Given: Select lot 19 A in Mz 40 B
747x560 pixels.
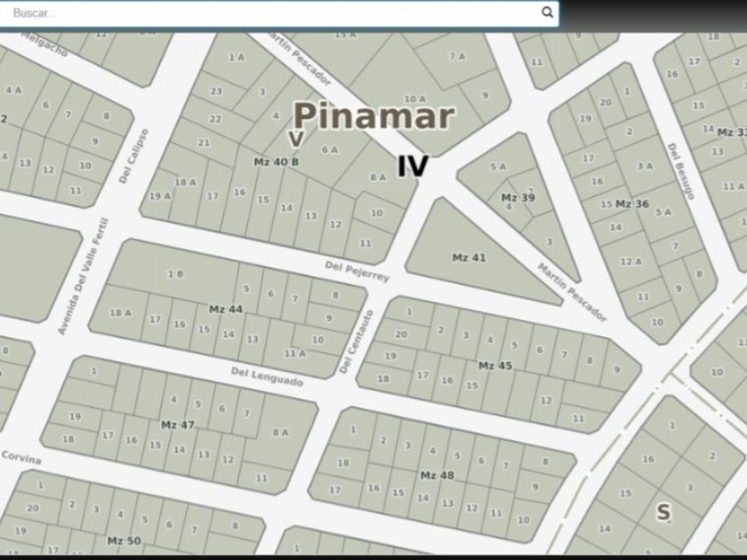Looking at the screenshot, I should click(160, 196).
